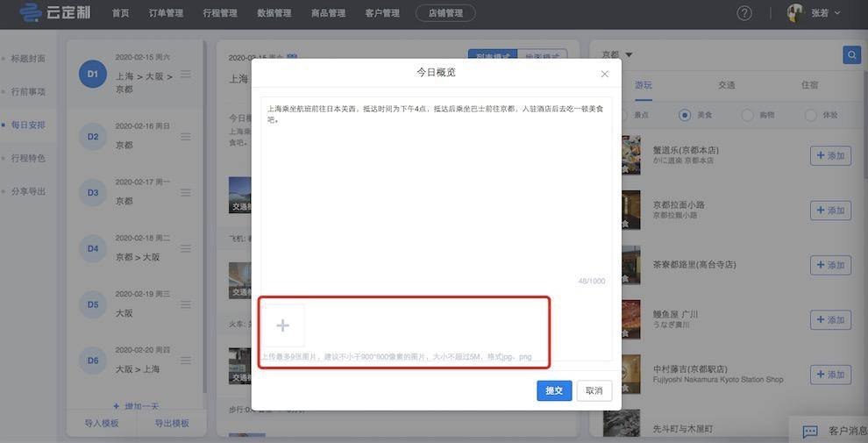This screenshot has width=868, height=443.
Task: Click the D2 row reorder handle icon
Action: click(186, 136)
